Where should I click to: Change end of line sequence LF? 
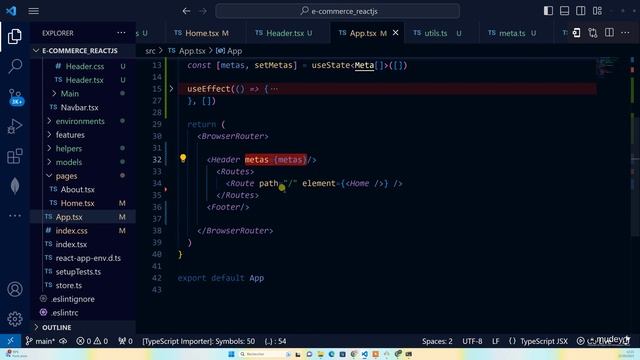(496, 341)
